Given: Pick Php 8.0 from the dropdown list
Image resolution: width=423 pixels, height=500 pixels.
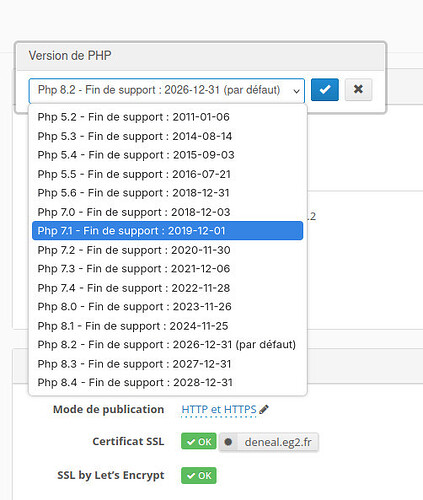Looking at the screenshot, I should [167, 307].
